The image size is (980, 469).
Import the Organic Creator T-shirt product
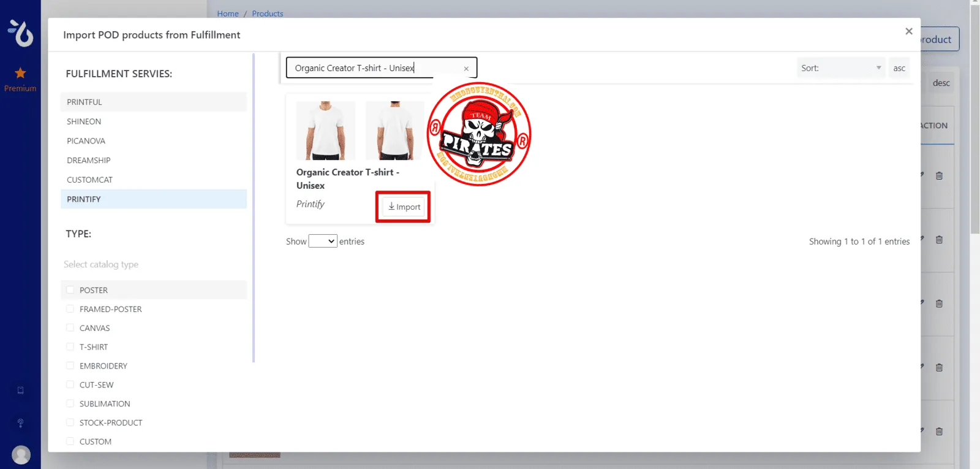click(404, 207)
